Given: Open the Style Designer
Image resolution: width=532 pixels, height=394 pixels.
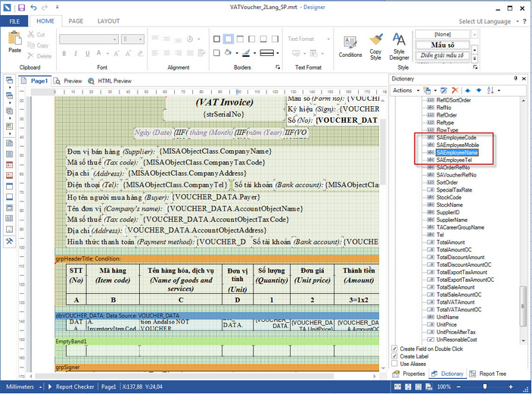Looking at the screenshot, I should (x=399, y=46).
